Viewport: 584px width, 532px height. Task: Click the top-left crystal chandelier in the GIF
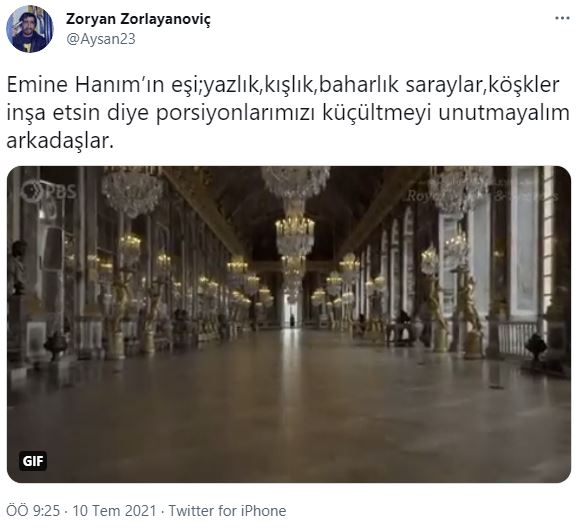point(132,191)
